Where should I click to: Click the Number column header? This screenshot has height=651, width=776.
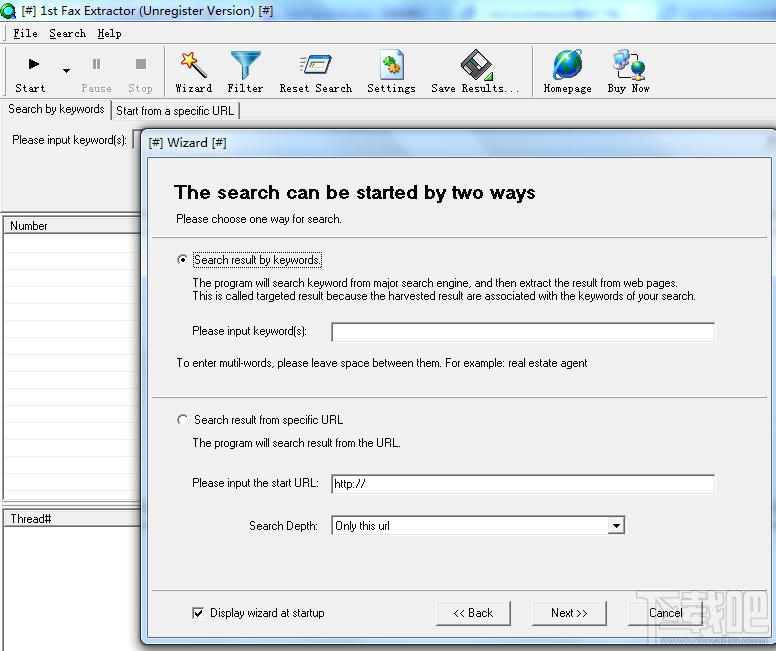pyautogui.click(x=72, y=226)
